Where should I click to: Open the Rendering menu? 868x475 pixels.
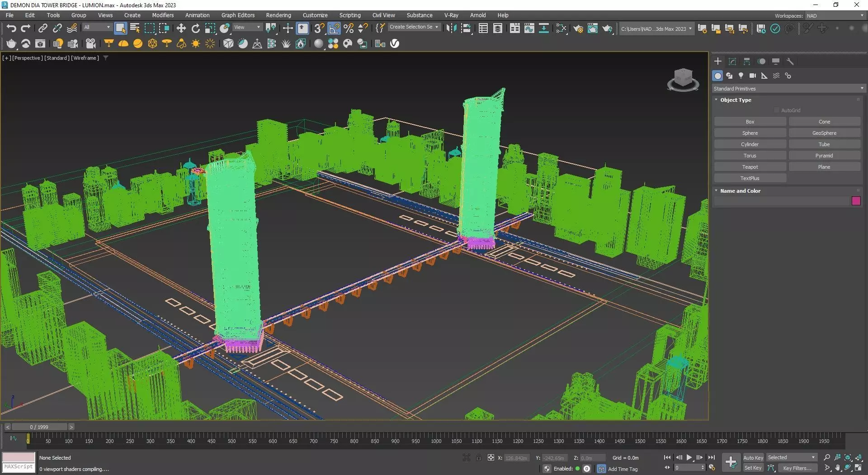pos(278,15)
